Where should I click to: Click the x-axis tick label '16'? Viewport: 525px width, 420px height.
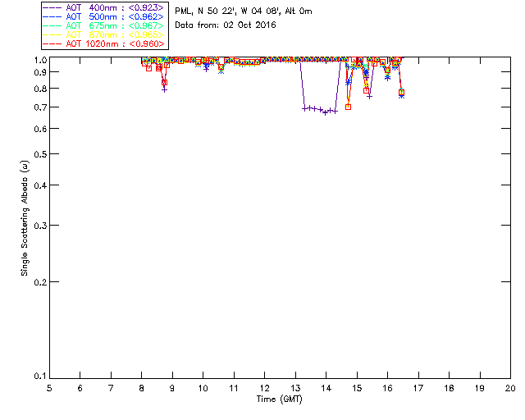tap(387, 388)
